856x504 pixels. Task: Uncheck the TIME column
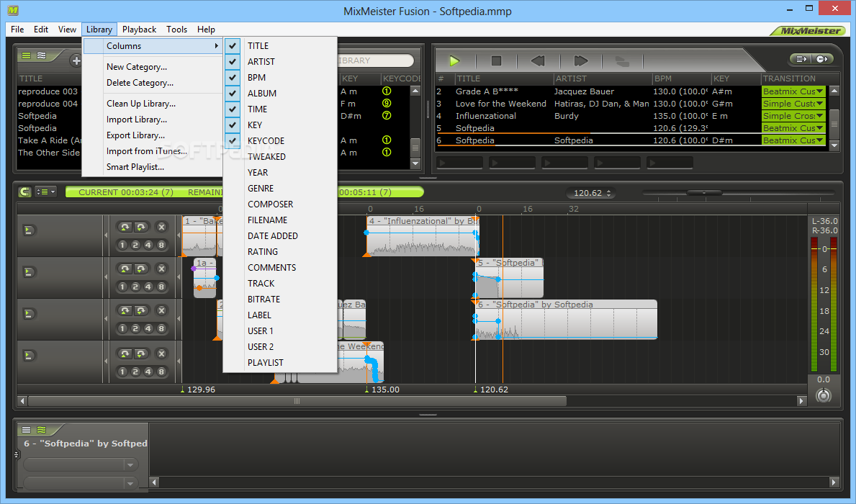[x=280, y=109]
